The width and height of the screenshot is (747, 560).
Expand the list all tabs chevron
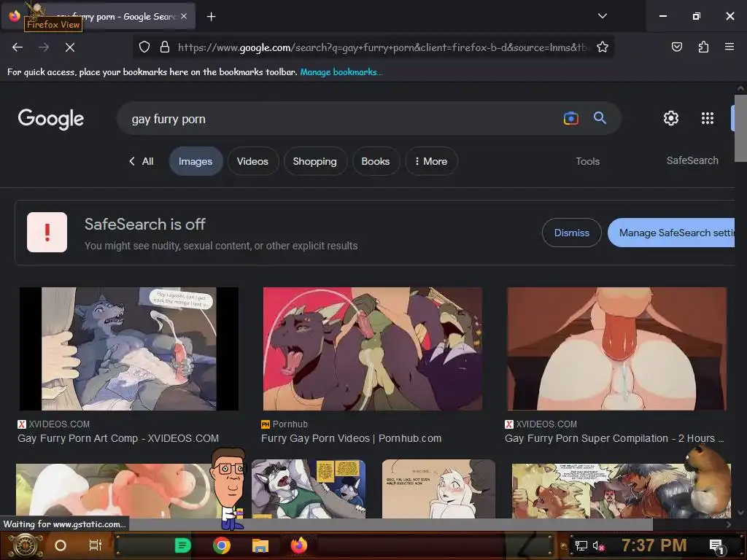[x=602, y=16]
